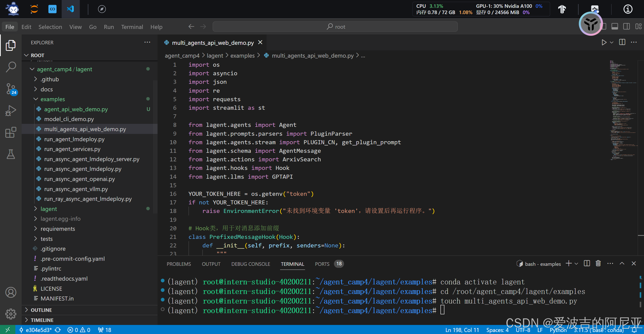Screen dimensions: 644x334
Task: Kill terminal with the trash icon
Action: coord(598,264)
